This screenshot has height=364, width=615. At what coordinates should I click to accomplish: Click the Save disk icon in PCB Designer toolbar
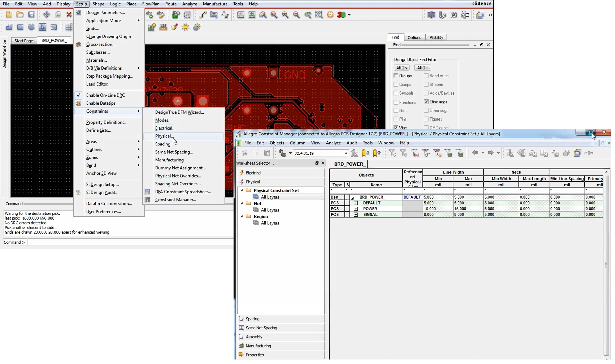click(31, 15)
